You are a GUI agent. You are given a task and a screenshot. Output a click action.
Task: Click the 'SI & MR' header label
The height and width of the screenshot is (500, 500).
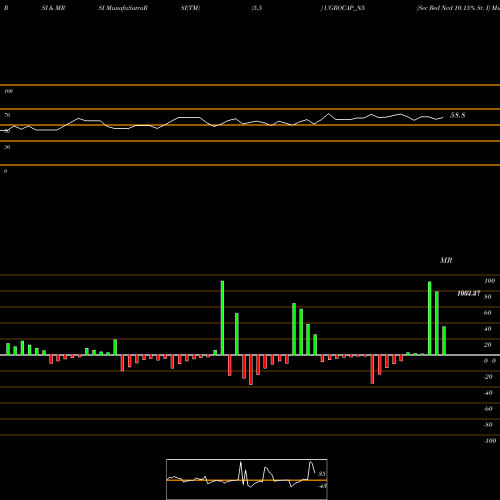[53, 8]
